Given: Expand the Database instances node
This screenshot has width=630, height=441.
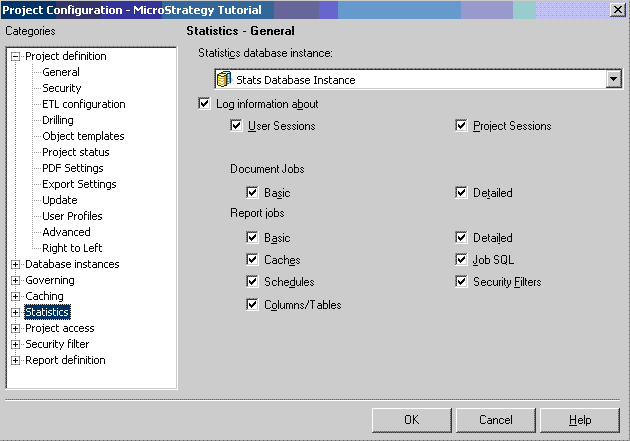Looking at the screenshot, I should pos(15,264).
